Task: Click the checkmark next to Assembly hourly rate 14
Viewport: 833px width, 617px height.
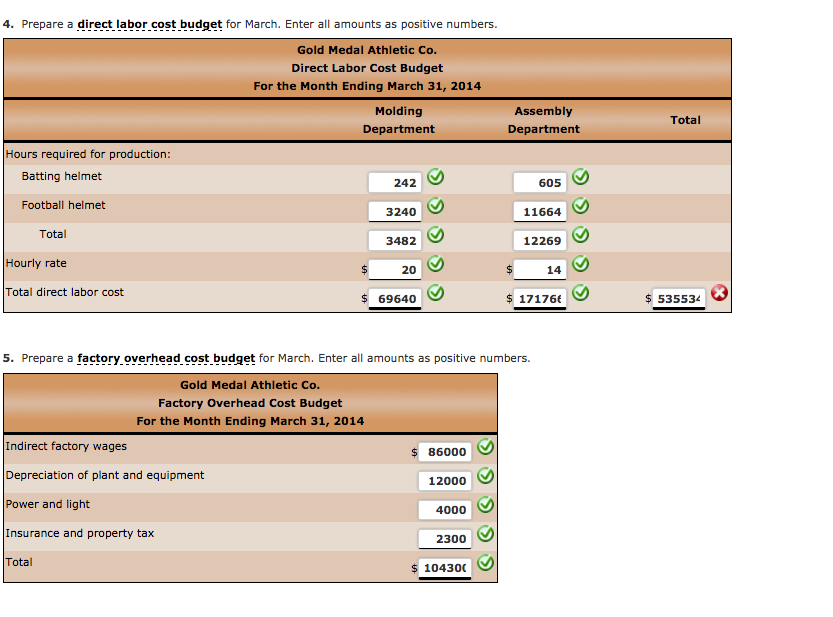Action: (x=580, y=263)
